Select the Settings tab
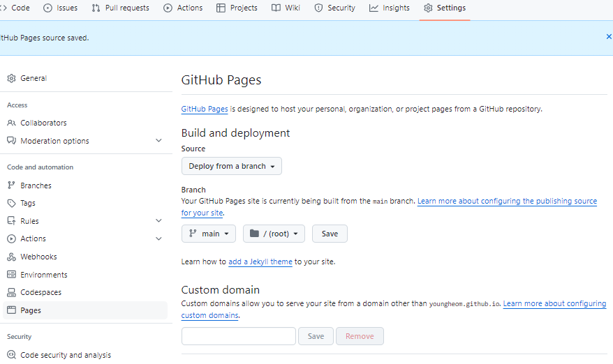The height and width of the screenshot is (364, 613). tap(445, 8)
